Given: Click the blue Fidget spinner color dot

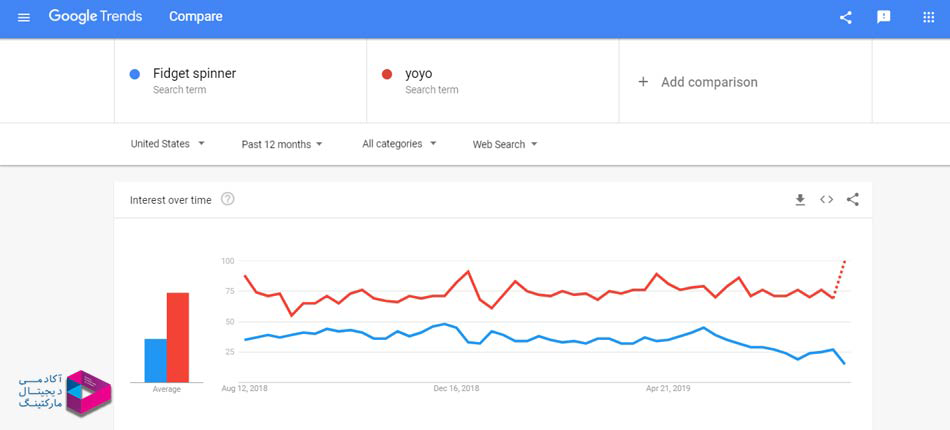Looking at the screenshot, I should 135,74.
